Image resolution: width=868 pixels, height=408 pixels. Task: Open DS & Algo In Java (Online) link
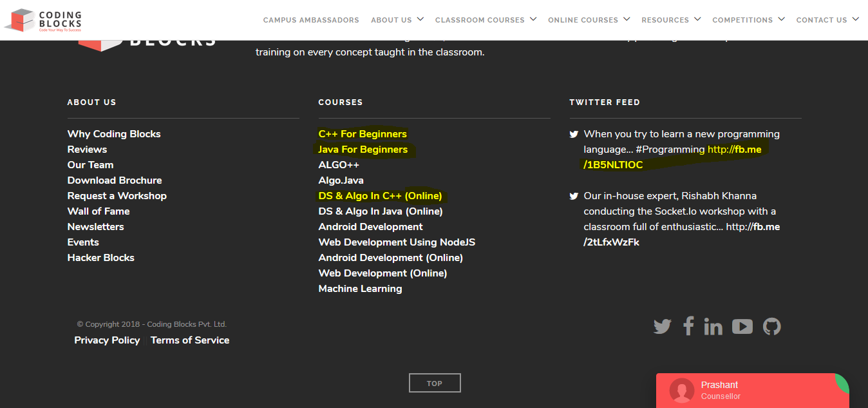click(x=381, y=211)
